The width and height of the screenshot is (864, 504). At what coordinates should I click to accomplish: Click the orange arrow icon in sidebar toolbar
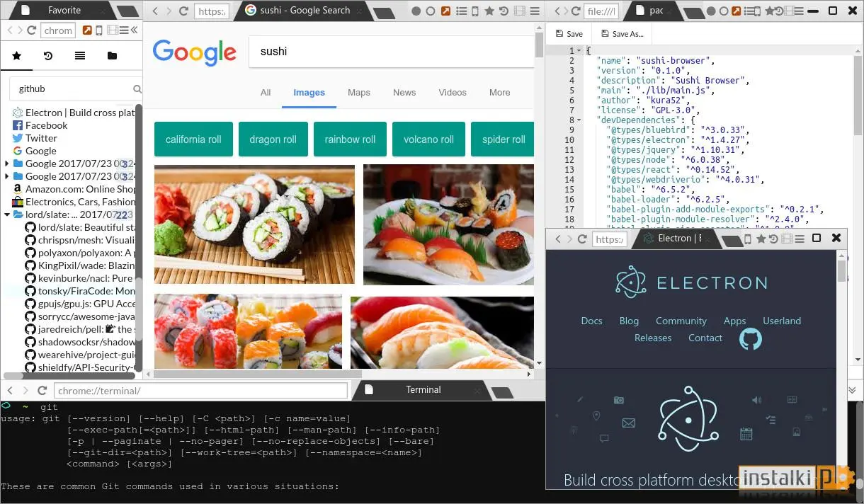pyautogui.click(x=87, y=30)
